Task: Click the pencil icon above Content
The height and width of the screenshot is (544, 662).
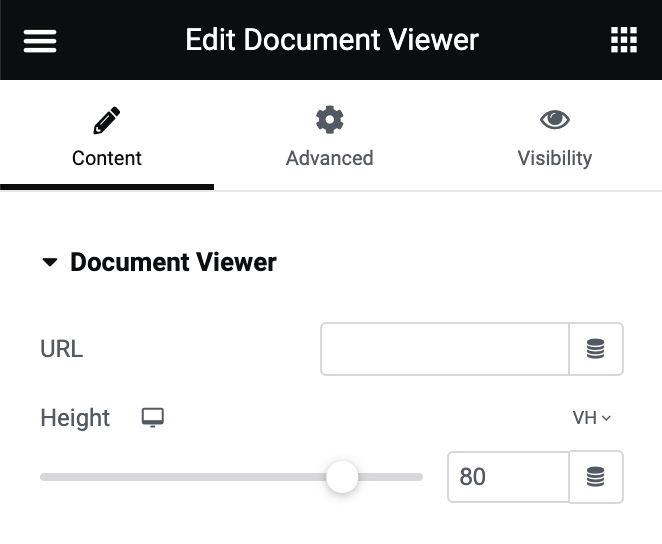Action: [107, 121]
